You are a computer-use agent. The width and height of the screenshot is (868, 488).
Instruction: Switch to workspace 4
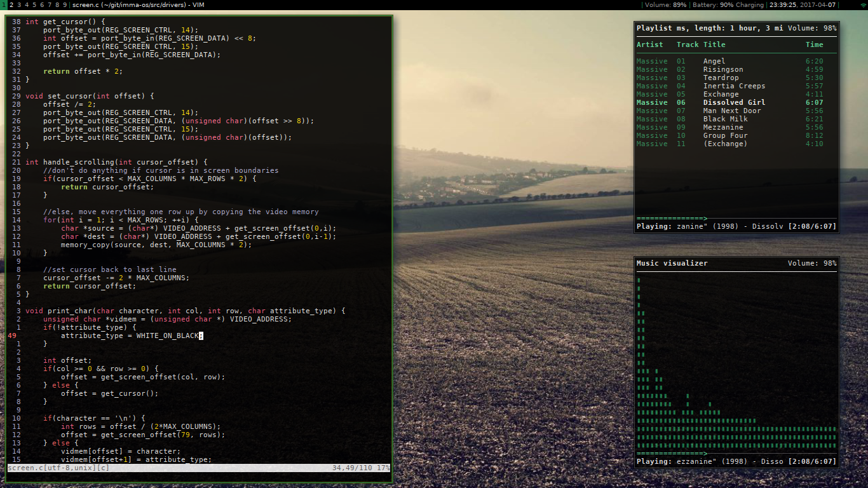click(26, 4)
